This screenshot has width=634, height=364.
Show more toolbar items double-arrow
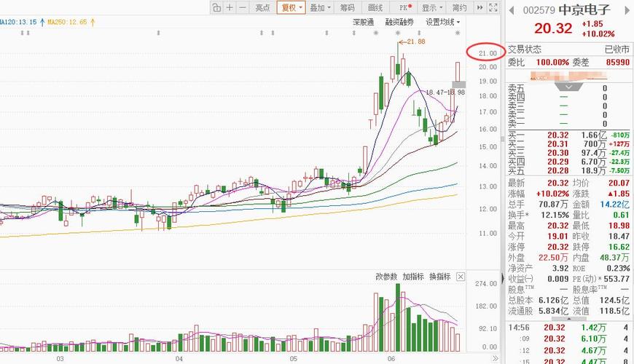[x=480, y=7]
